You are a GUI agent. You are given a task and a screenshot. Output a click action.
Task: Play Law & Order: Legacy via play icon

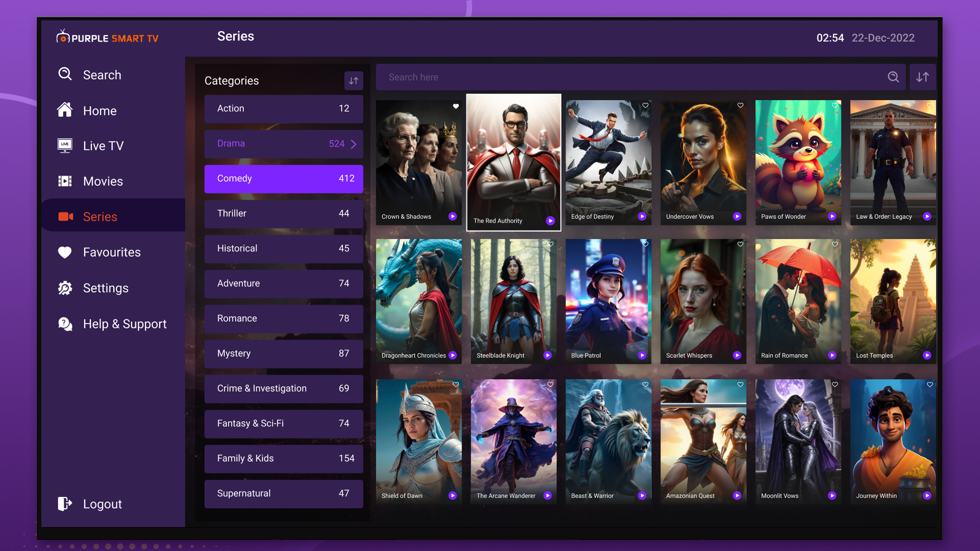927,216
